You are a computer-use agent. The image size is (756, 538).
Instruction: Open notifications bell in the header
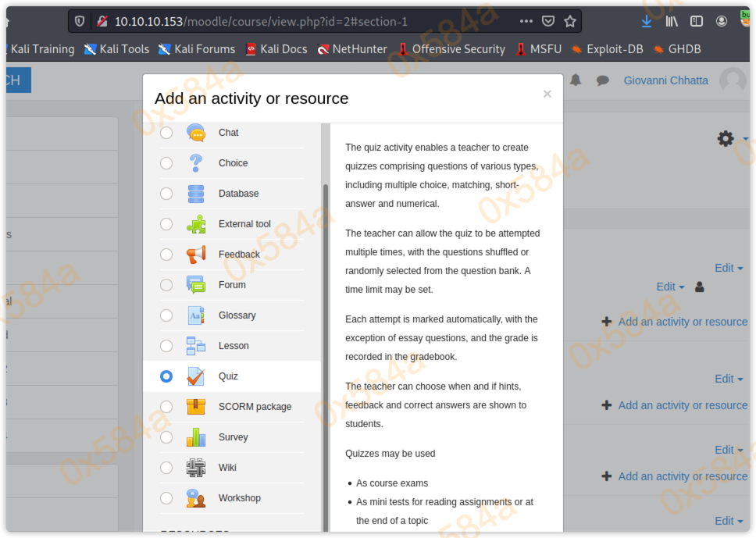click(576, 80)
